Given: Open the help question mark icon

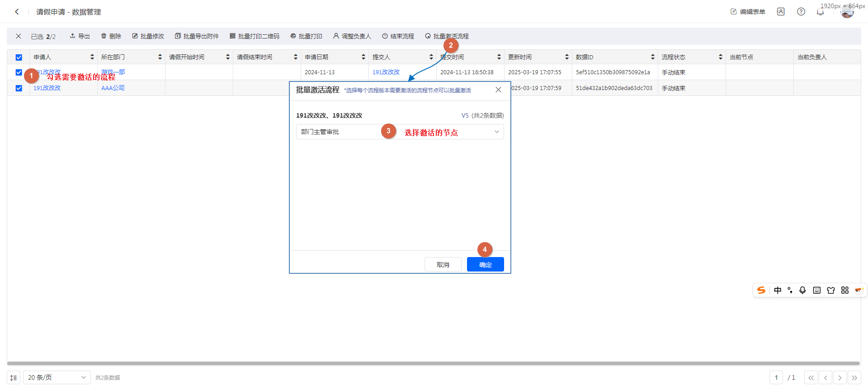Looking at the screenshot, I should 801,12.
